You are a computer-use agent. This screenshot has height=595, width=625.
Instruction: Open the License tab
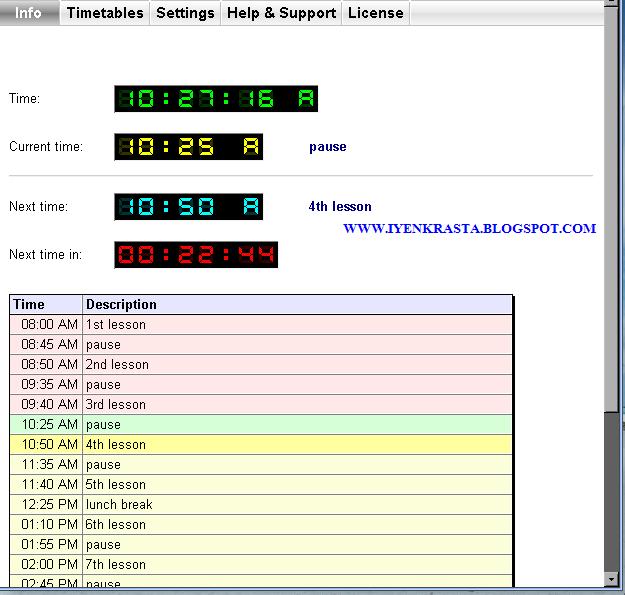point(375,13)
